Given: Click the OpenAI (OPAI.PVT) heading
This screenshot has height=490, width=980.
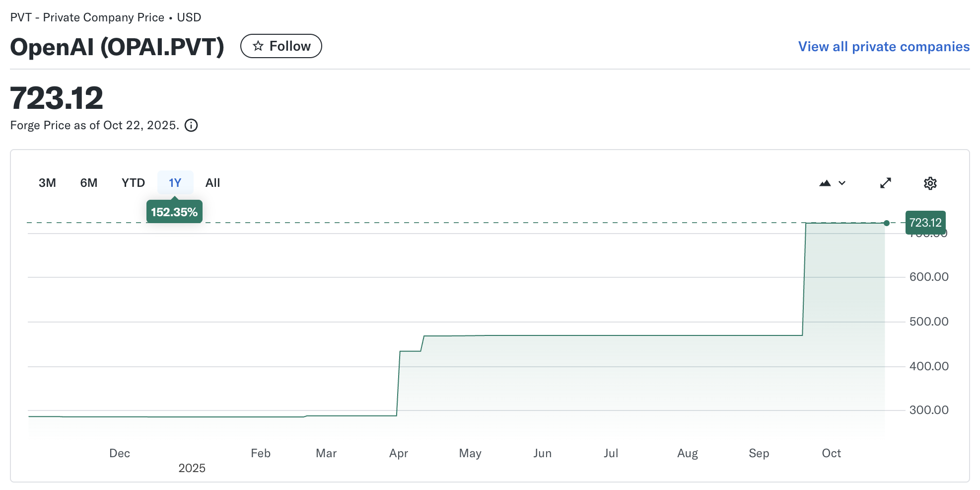Looking at the screenshot, I should (117, 47).
